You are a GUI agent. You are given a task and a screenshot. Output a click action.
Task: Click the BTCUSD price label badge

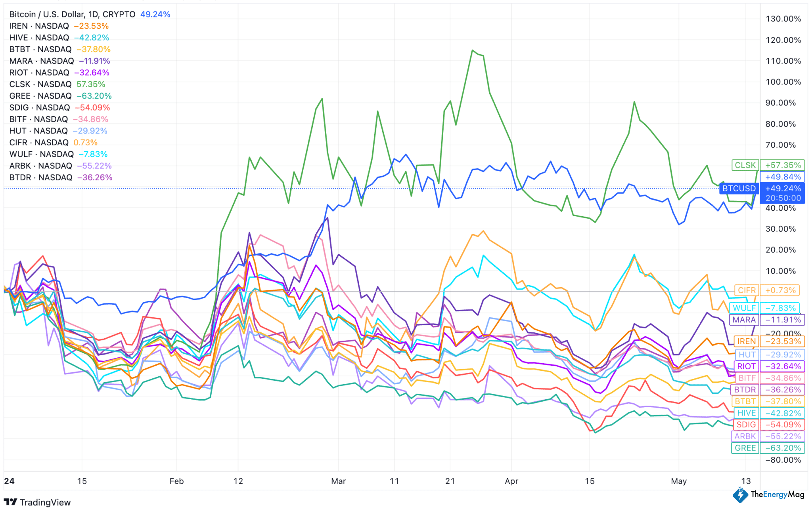(x=739, y=189)
